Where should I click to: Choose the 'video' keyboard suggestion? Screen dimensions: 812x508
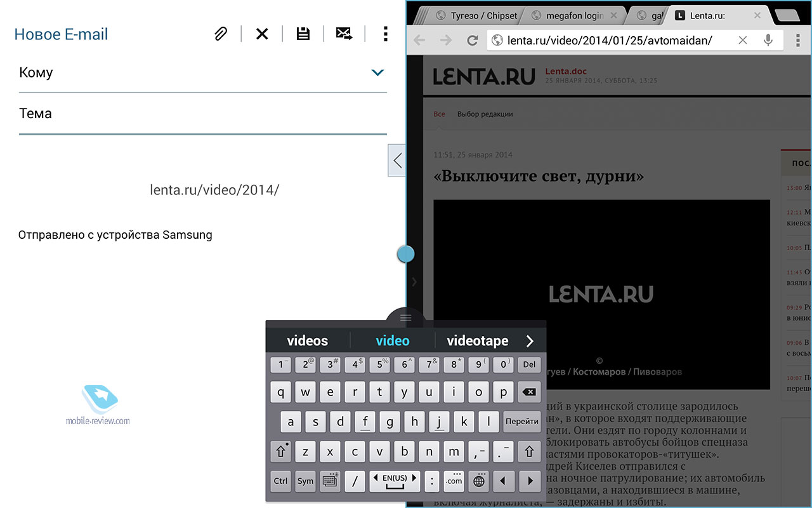click(393, 341)
